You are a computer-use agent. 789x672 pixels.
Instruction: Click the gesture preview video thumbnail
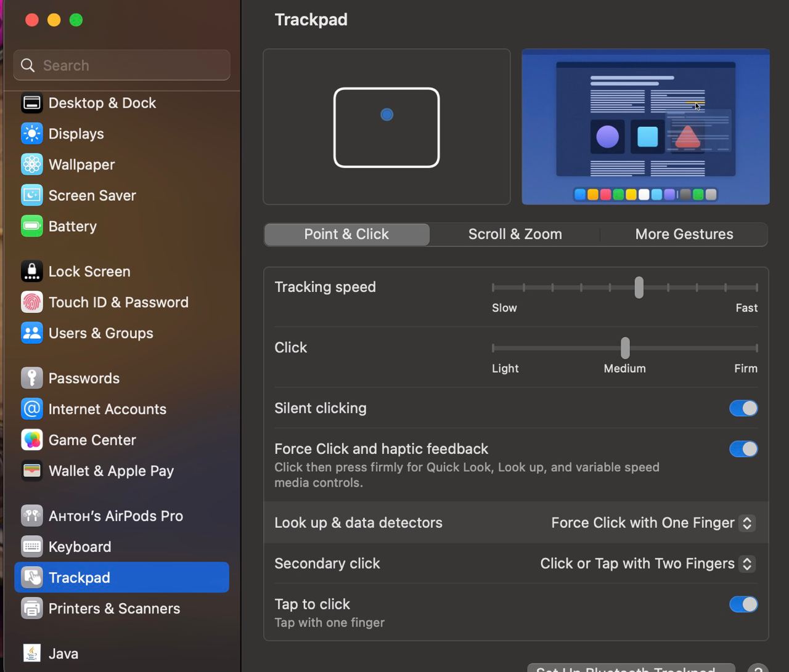click(x=645, y=127)
